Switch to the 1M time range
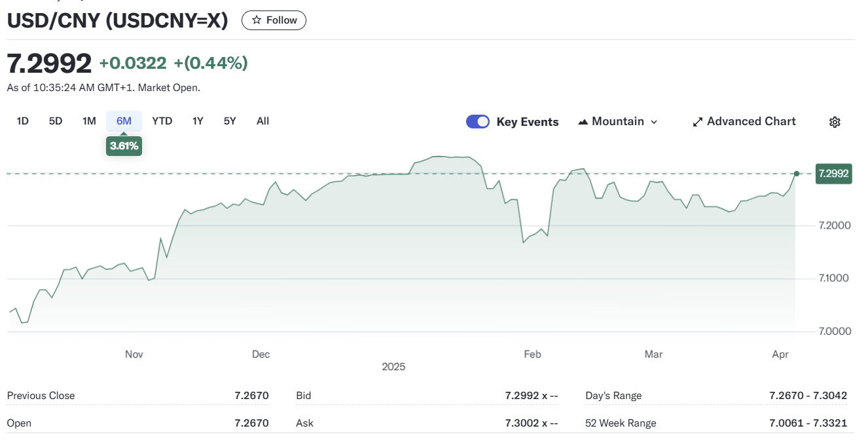The width and height of the screenshot is (868, 441). click(x=89, y=121)
